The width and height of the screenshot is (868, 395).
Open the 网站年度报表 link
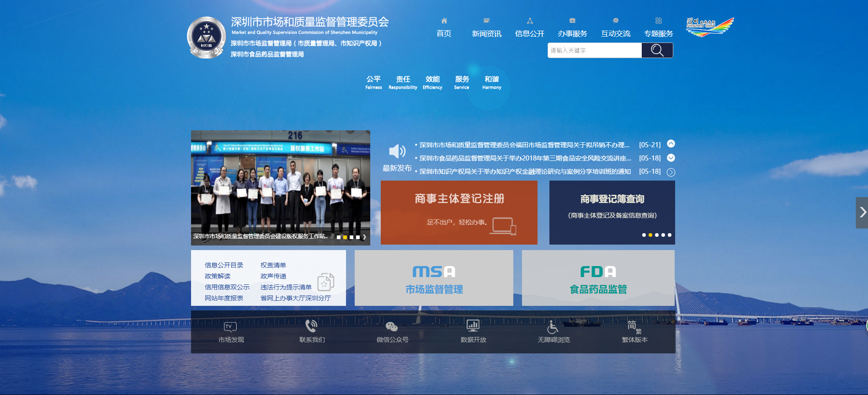point(224,298)
